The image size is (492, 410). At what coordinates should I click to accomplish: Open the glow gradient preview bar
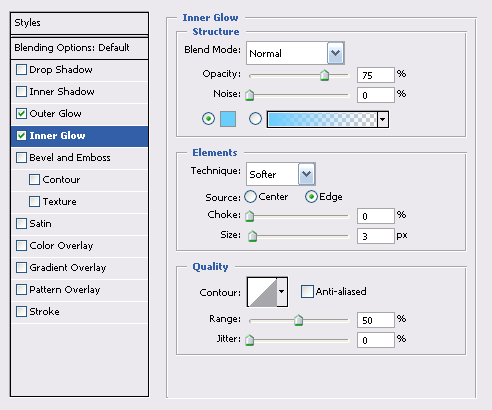[x=322, y=119]
